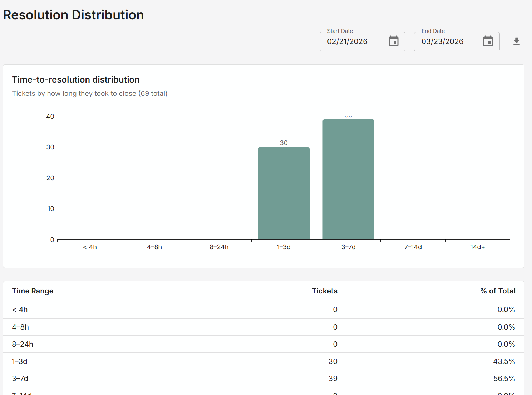532x395 pixels.
Task: Click the End Date input field
Action: (445, 41)
